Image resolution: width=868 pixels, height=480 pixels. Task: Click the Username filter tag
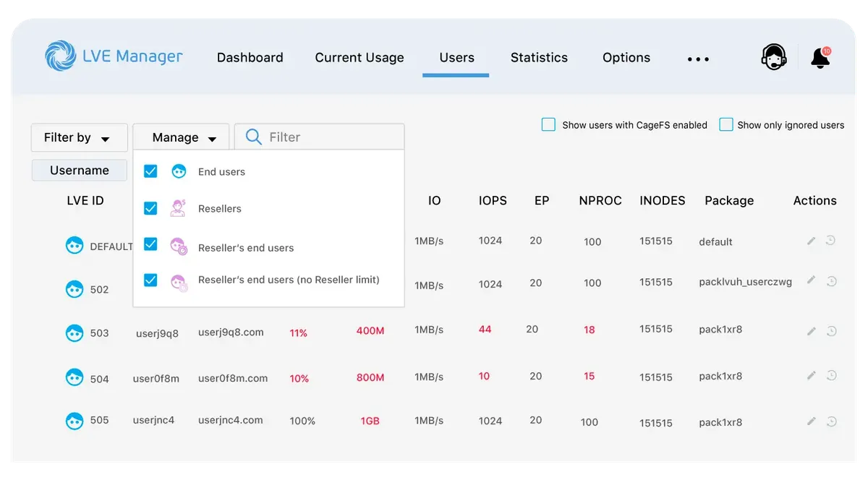[x=80, y=171]
